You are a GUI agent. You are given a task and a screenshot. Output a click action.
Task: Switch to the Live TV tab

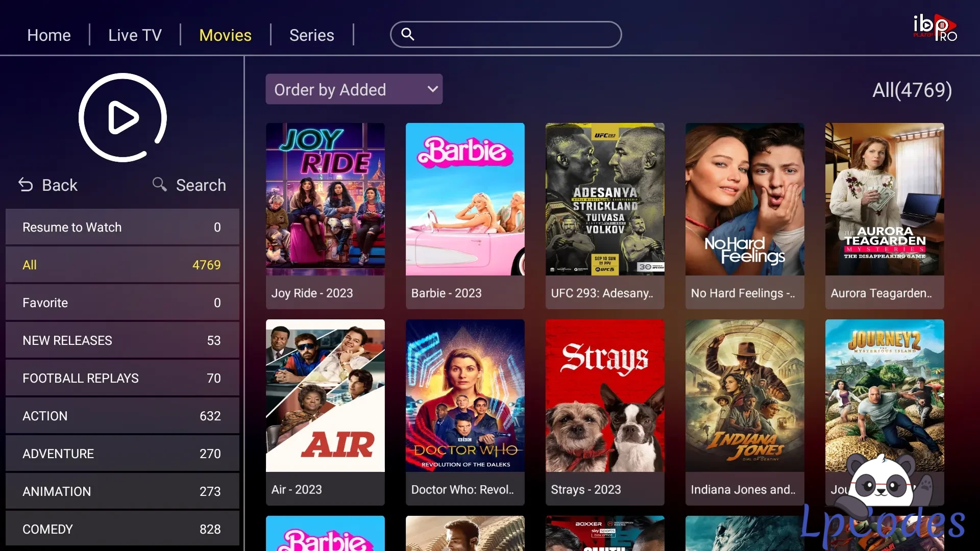pyautogui.click(x=135, y=35)
